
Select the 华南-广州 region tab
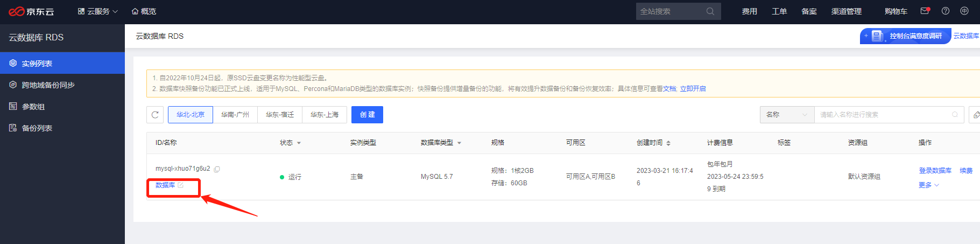235,115
